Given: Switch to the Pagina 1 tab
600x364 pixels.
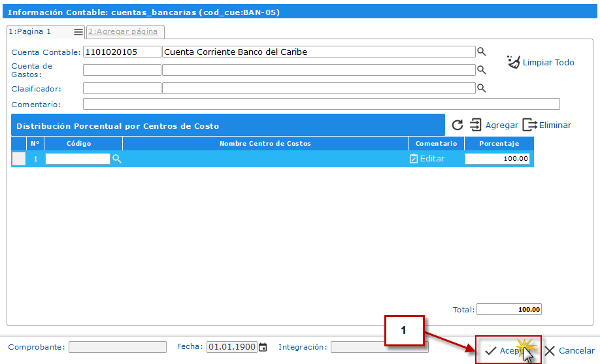Looking at the screenshot, I should click(x=30, y=31).
